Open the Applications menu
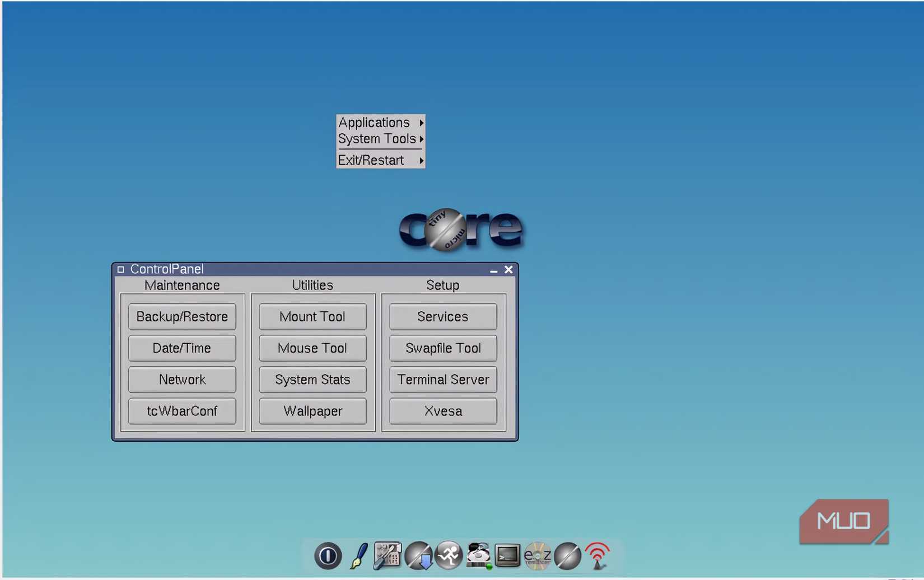 [374, 122]
